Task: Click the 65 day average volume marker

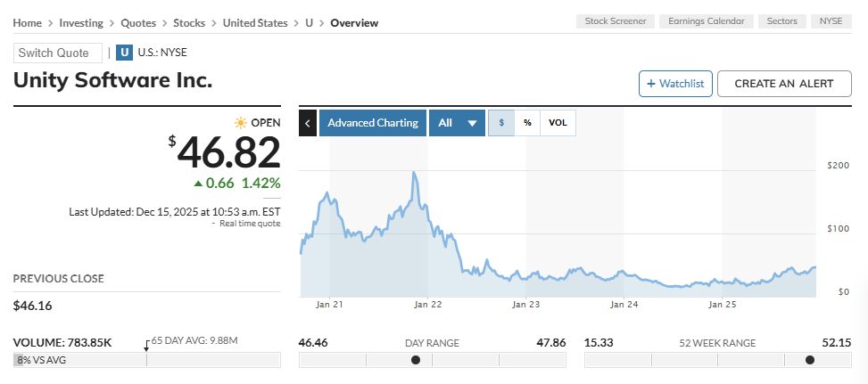Action: (146, 346)
